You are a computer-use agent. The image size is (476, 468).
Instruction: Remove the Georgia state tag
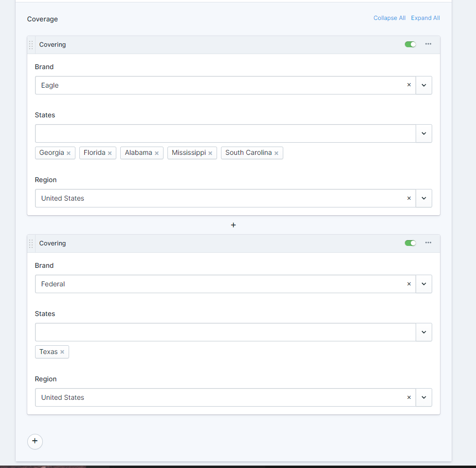[69, 153]
